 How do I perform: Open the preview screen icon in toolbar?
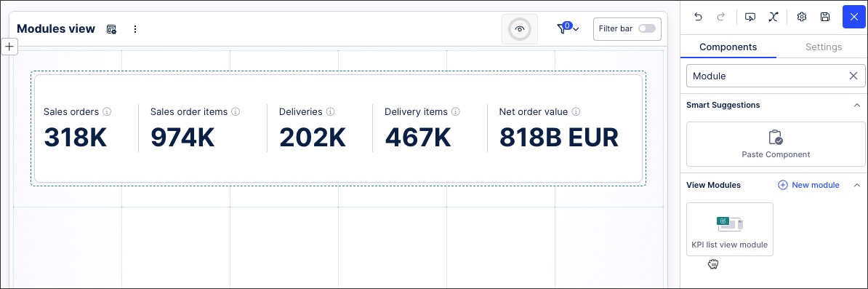(751, 17)
